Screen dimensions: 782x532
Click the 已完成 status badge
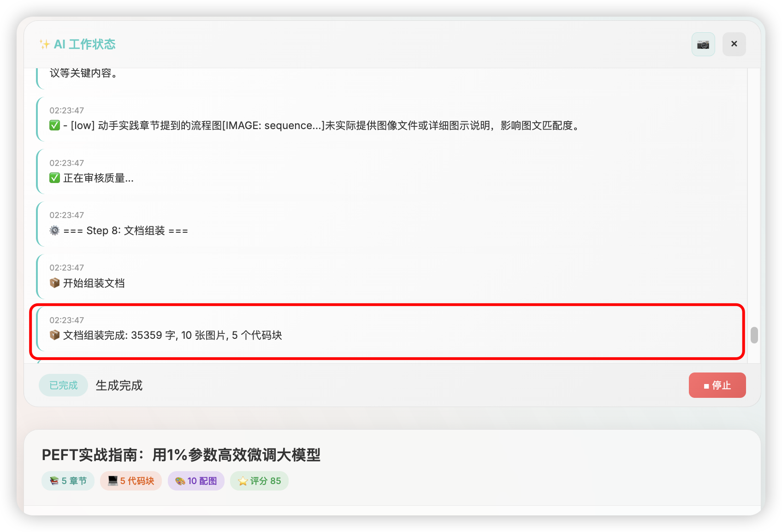63,385
